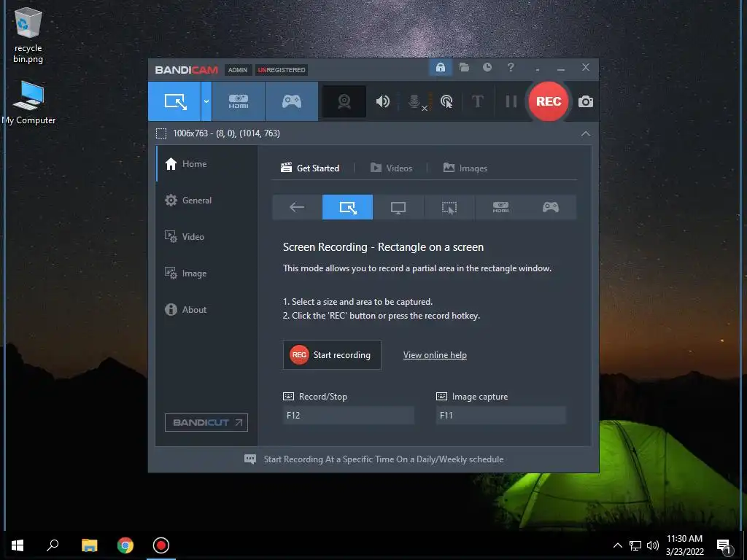The image size is (747, 560).
Task: Switch to the Get Started tab
Action: [x=310, y=168]
